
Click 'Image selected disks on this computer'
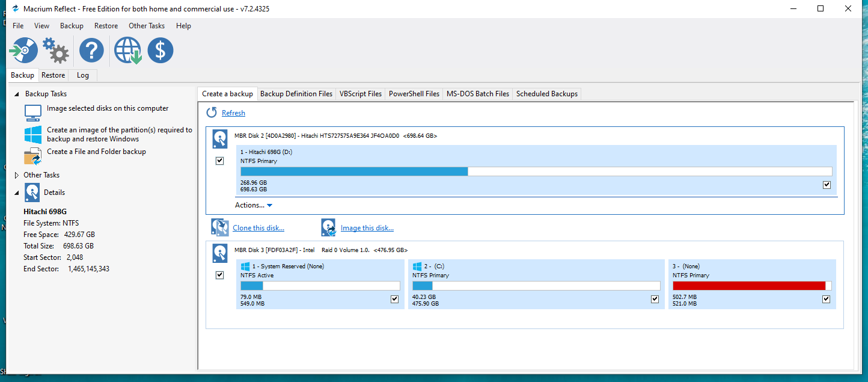(x=108, y=108)
